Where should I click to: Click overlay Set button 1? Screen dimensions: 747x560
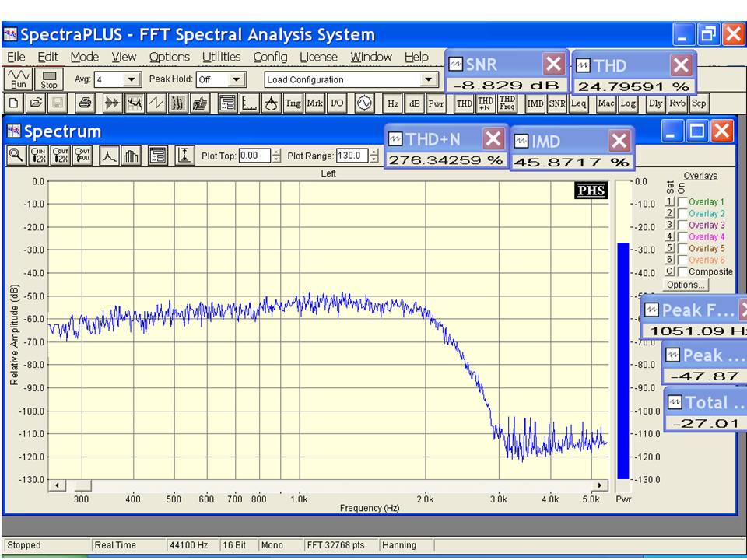pos(670,201)
